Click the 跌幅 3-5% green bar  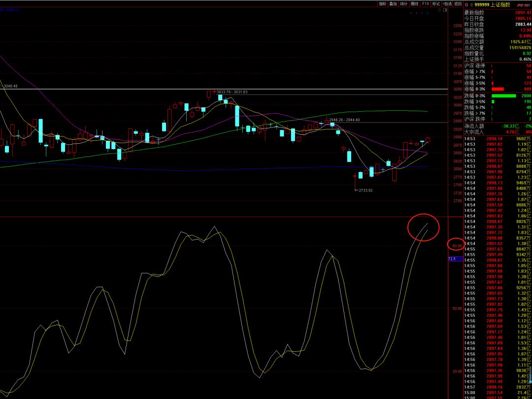493,102
